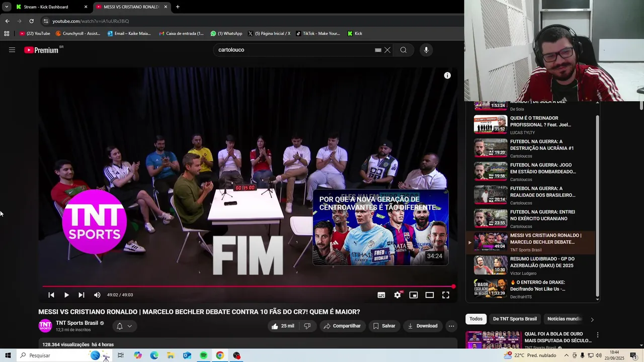The height and width of the screenshot is (362, 644).
Task: Go back in browser history
Action: pos(7,21)
